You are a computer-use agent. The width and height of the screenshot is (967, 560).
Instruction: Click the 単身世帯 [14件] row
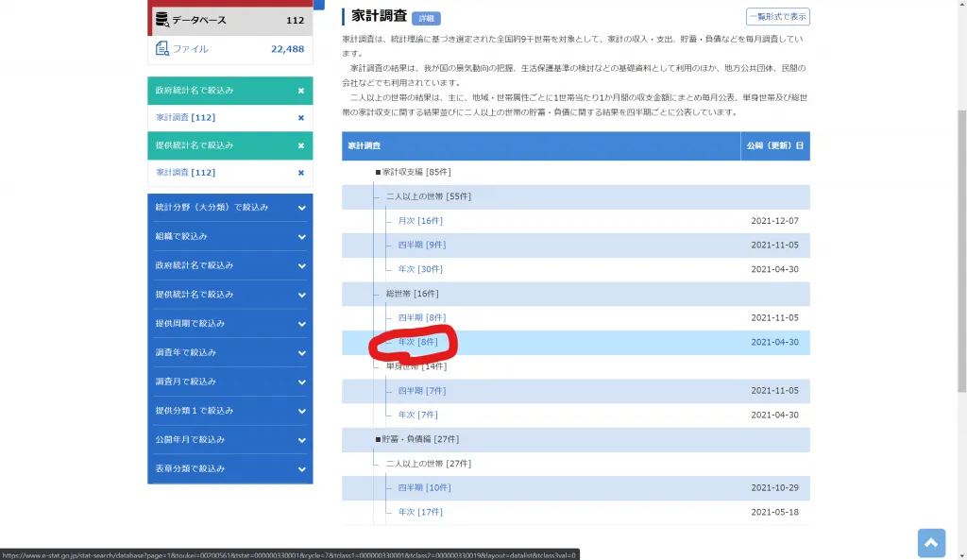576,367
